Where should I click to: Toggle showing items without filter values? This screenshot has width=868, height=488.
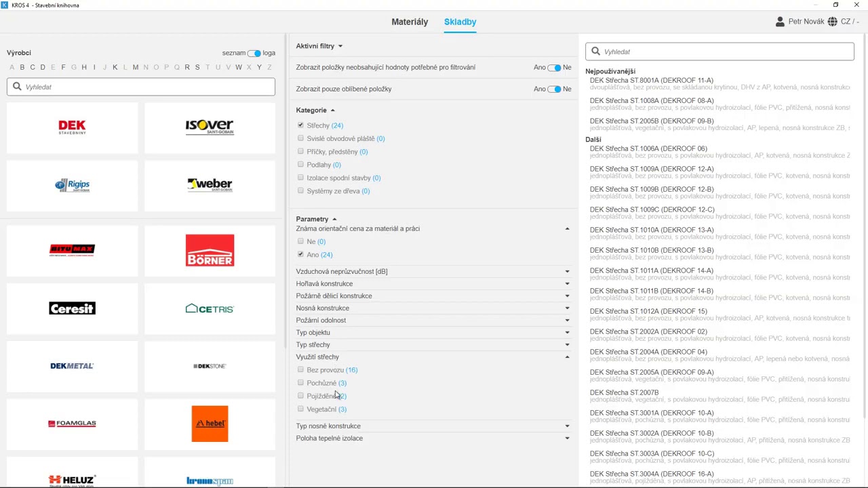point(554,68)
